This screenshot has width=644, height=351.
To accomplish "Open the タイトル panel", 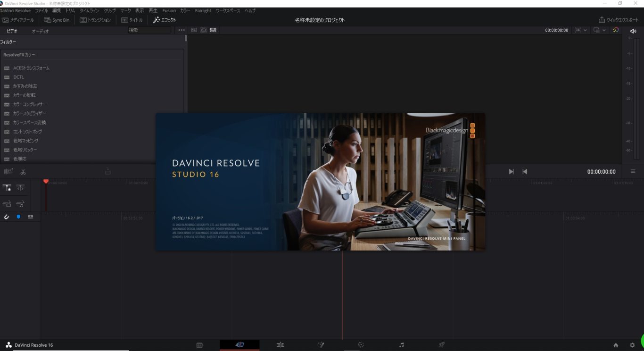I will [x=133, y=20].
